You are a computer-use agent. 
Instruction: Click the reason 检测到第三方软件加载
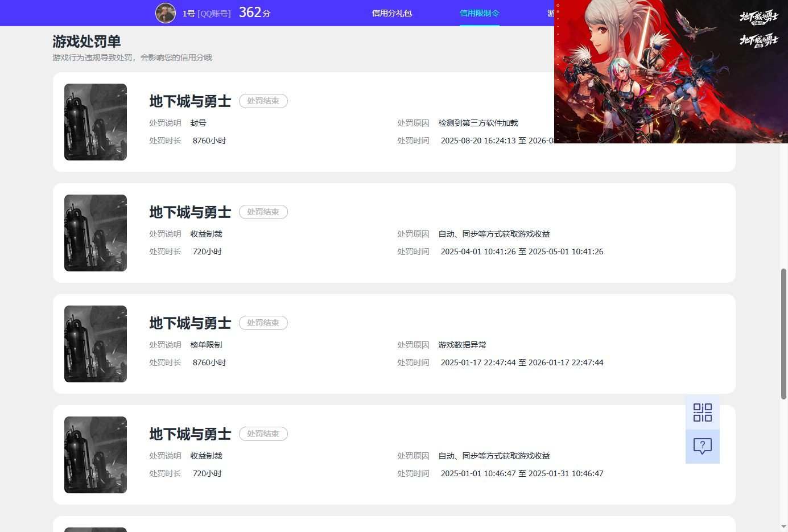(x=478, y=123)
